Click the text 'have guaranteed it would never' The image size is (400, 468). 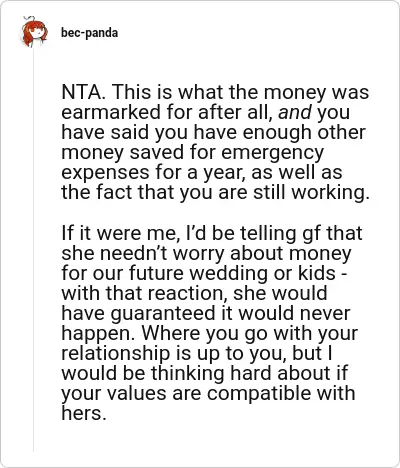point(206,313)
